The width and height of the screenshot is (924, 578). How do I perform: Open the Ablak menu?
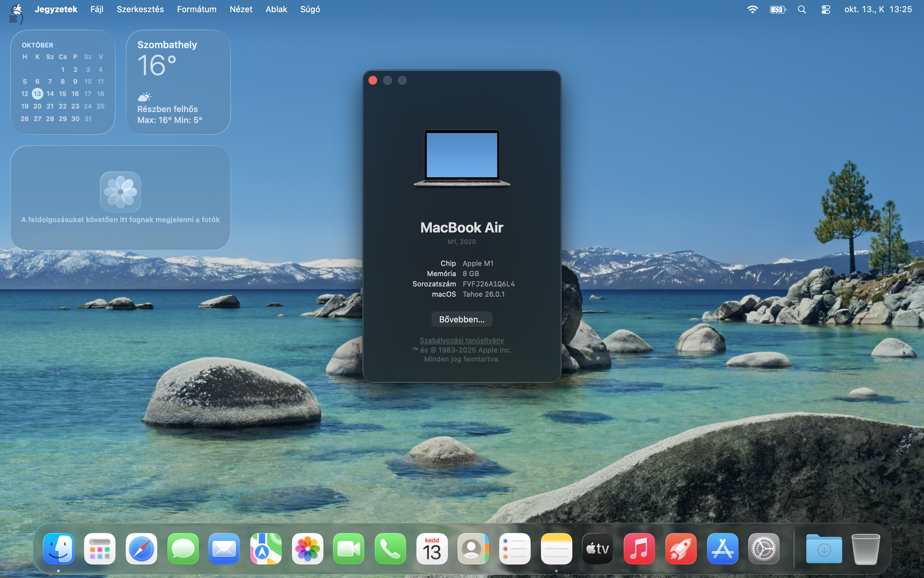coord(276,9)
